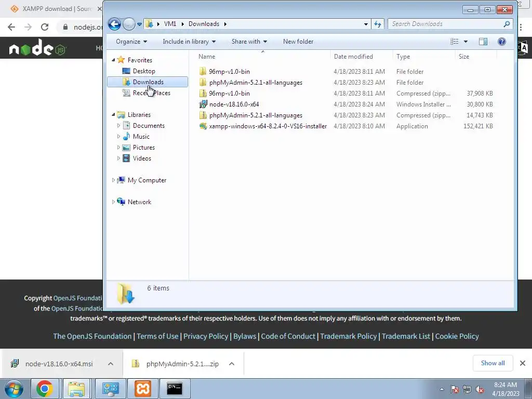The image size is (532, 399).
Task: Open address bar history dropdown arrow
Action: point(366,24)
